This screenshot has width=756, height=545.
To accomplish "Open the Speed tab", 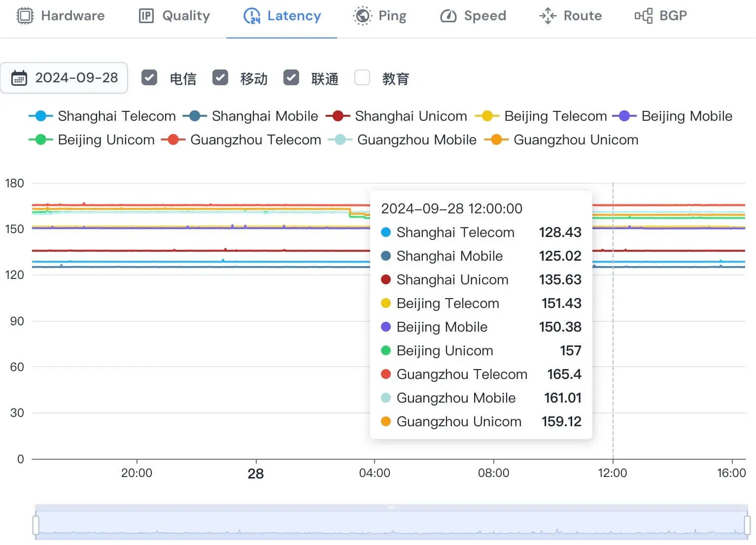I will (473, 16).
